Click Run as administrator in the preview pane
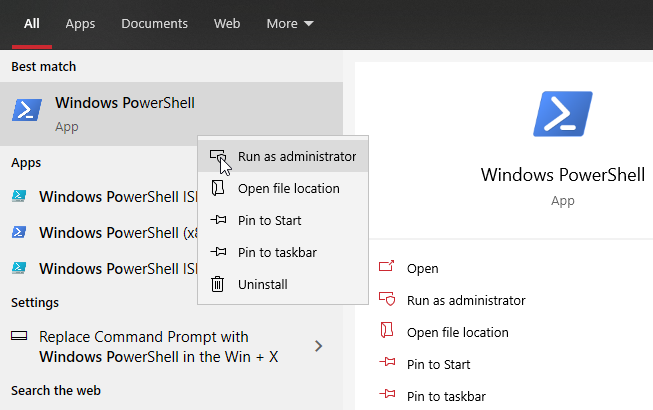 pyautogui.click(x=466, y=300)
